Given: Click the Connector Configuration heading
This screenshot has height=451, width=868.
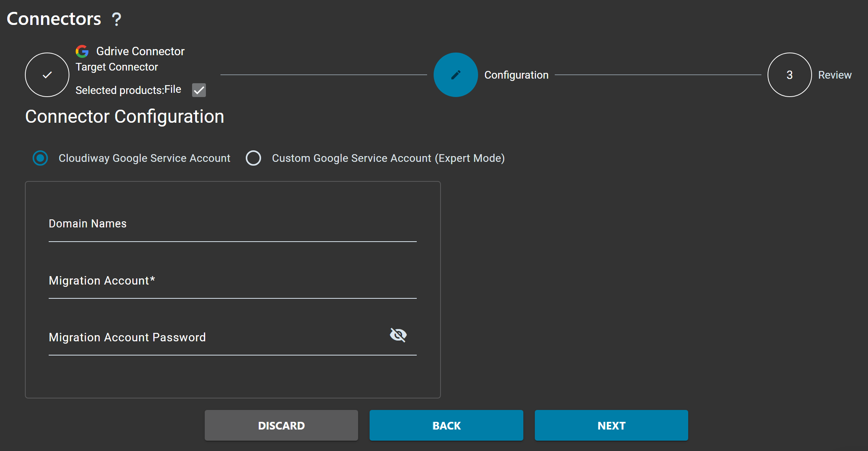Looking at the screenshot, I should click(125, 117).
